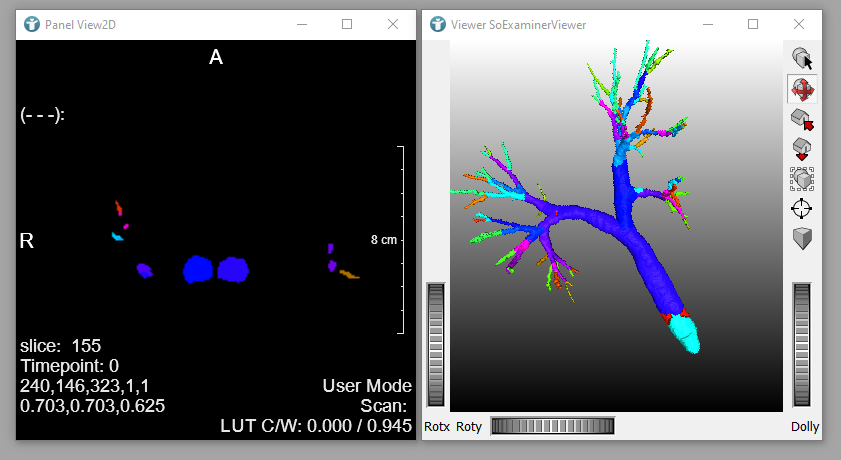Screen dimensions: 841x460
Task: Click the orange segment in the 2D slice
Action: click(x=347, y=273)
